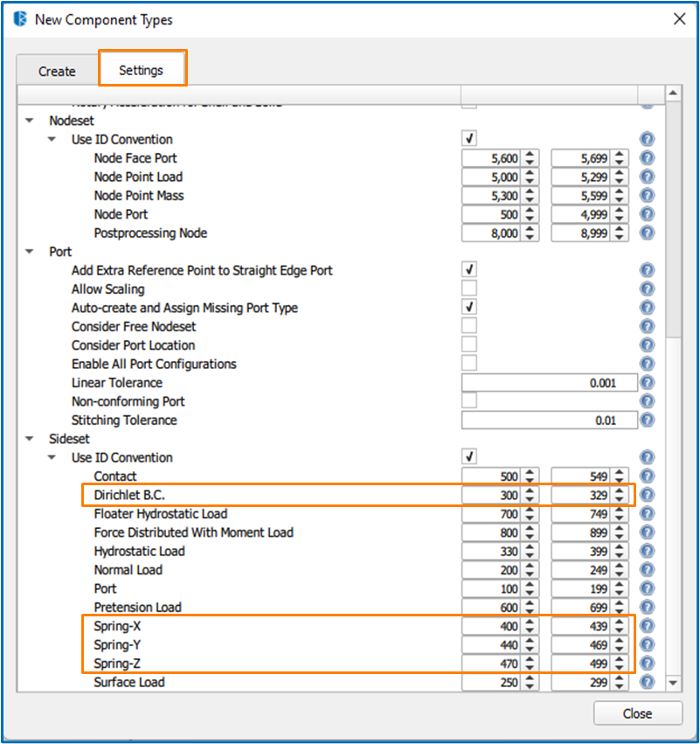
Task: Open help for Contact sideset
Action: point(647,476)
